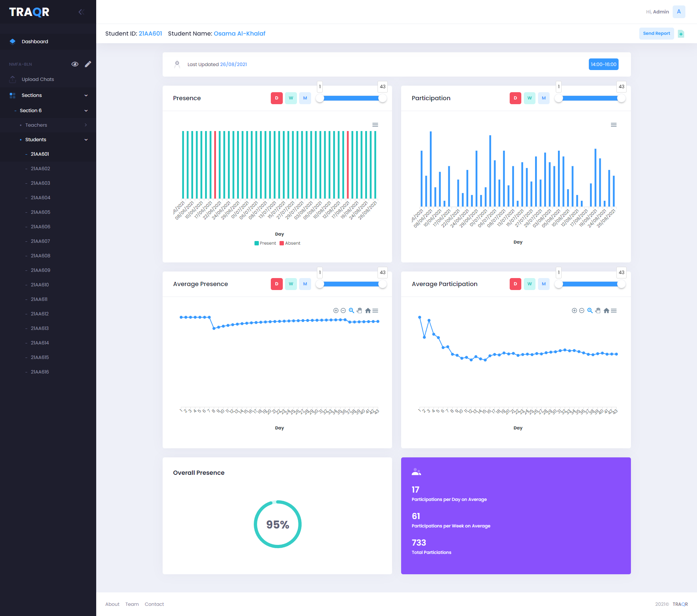Image resolution: width=697 pixels, height=616 pixels.
Task: Zoom out on Average Presence chart
Action: [x=343, y=311]
